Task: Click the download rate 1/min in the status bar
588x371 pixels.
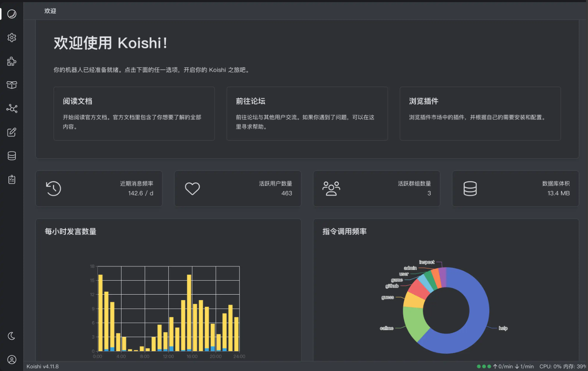Action: click(x=524, y=366)
